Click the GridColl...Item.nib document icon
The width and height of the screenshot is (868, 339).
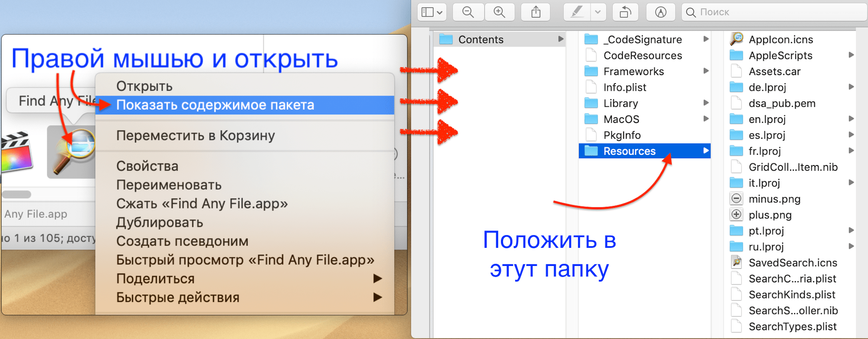pos(736,167)
